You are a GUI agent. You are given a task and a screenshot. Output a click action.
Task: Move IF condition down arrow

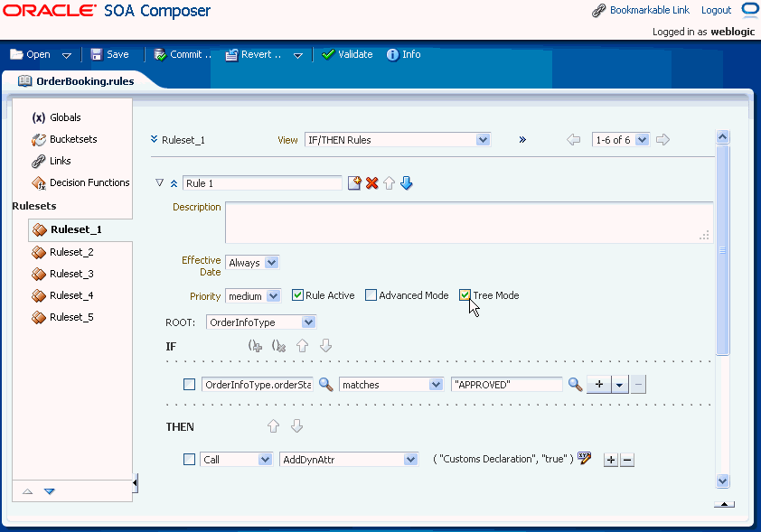(x=325, y=346)
